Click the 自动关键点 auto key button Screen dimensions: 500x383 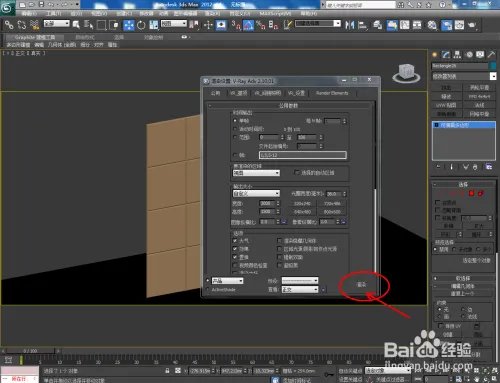[350, 371]
